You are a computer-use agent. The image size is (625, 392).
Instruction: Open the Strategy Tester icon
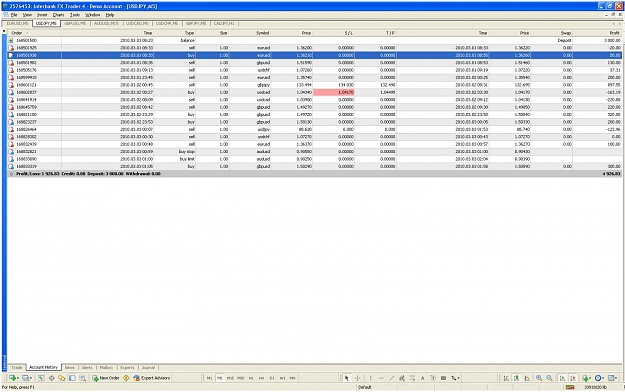83,378
